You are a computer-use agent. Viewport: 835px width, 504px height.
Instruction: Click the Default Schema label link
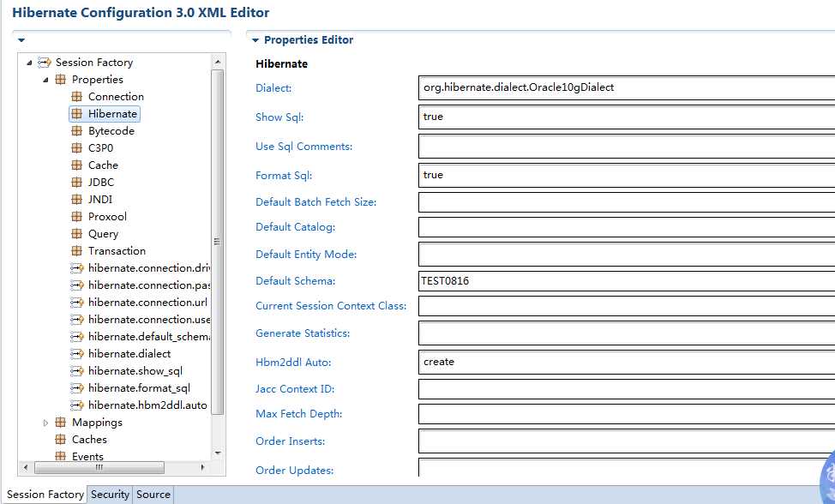tap(296, 280)
